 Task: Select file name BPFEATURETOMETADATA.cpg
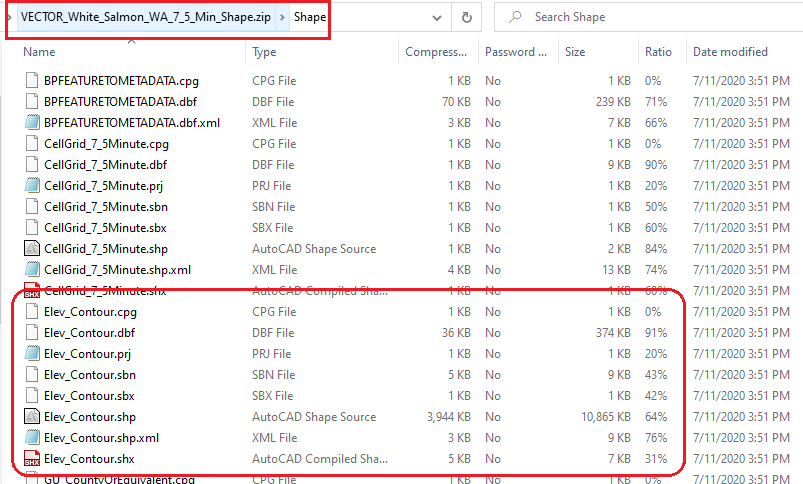pyautogui.click(x=121, y=80)
